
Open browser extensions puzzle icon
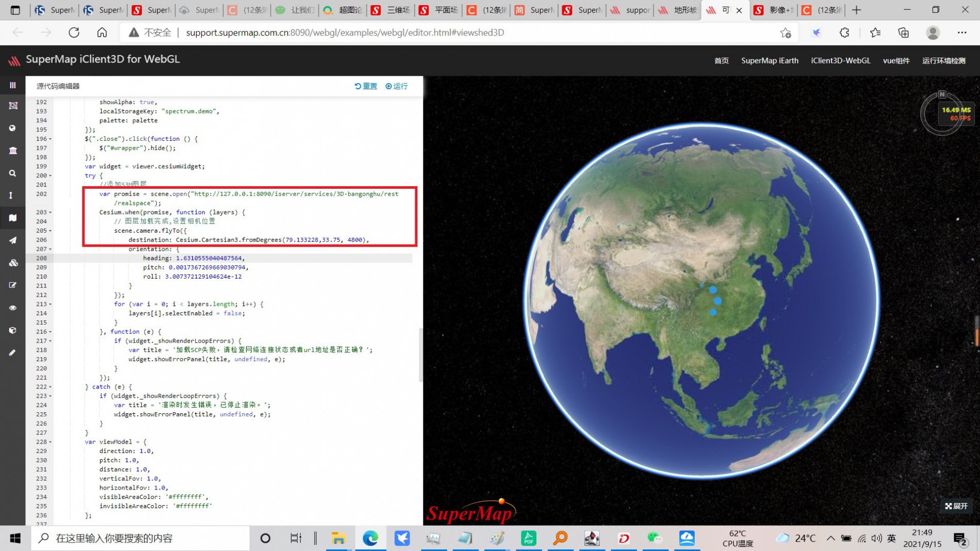click(x=844, y=33)
